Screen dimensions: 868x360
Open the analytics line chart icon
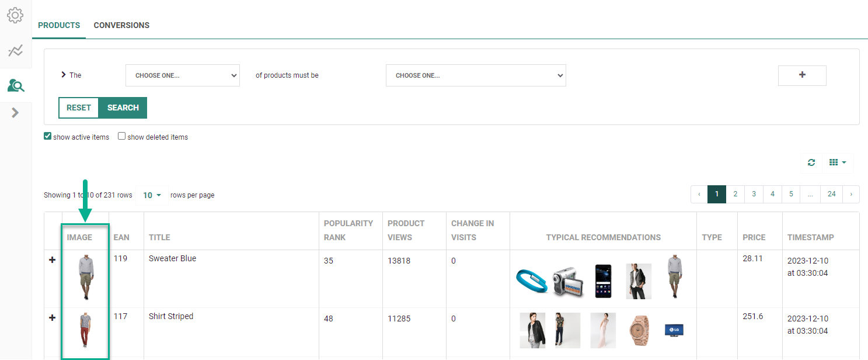coord(15,51)
